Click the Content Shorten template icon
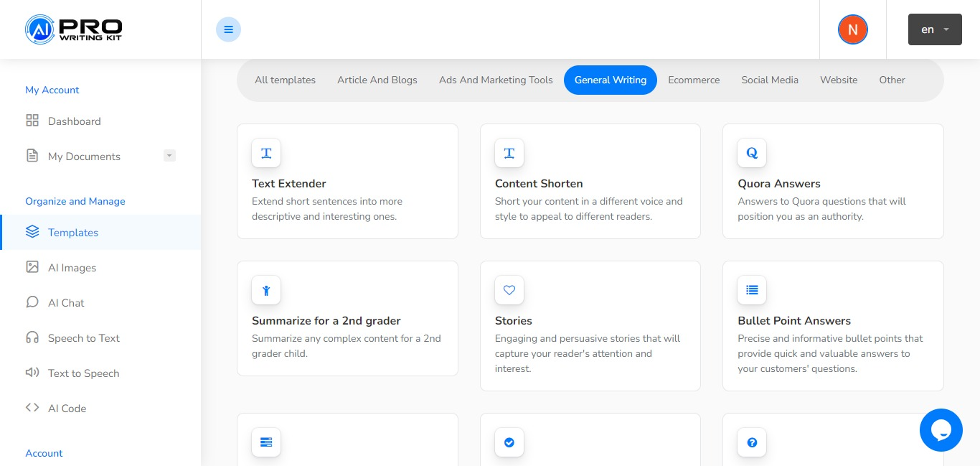980x466 pixels. coord(509,153)
